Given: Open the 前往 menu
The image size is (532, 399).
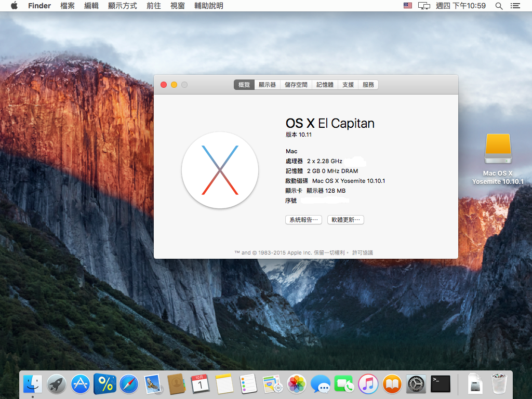Looking at the screenshot, I should point(154,6).
